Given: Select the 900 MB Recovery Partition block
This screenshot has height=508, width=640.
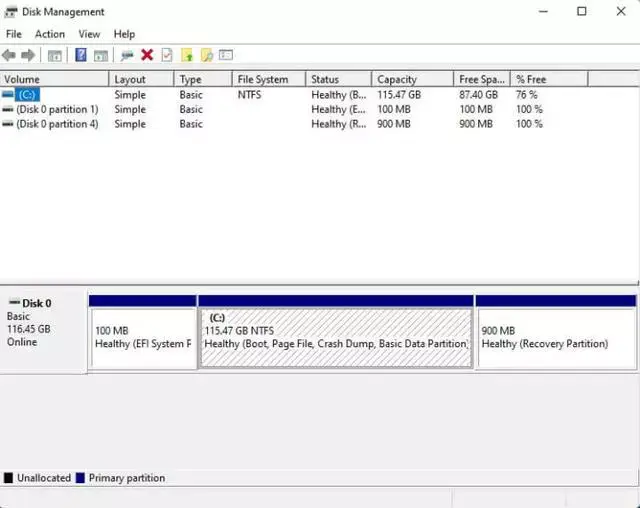Looking at the screenshot, I should [x=556, y=333].
